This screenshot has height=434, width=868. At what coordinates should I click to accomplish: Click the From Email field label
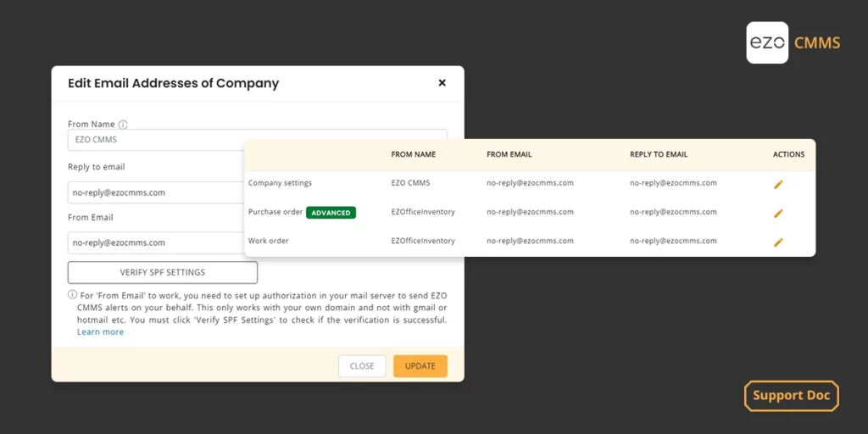pos(90,218)
